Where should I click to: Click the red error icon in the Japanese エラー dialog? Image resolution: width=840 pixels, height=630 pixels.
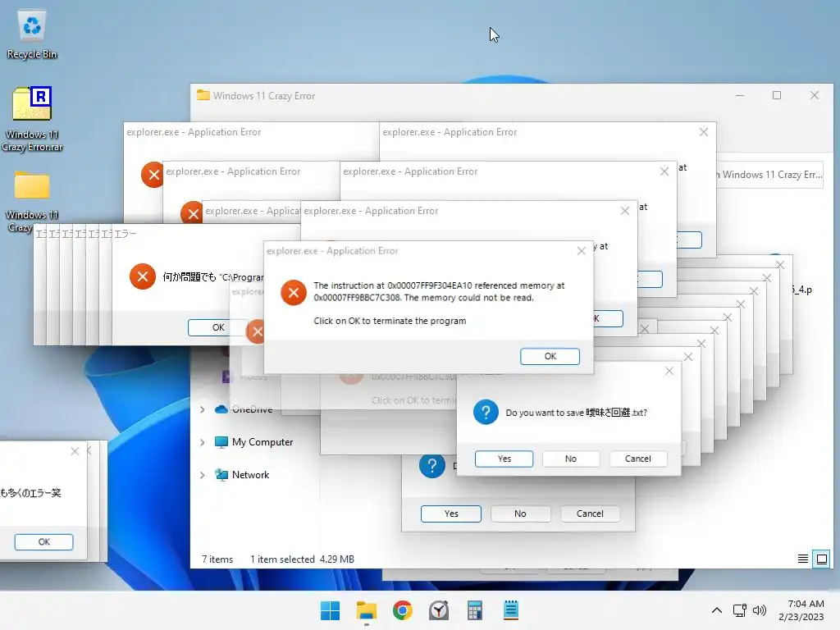143,276
